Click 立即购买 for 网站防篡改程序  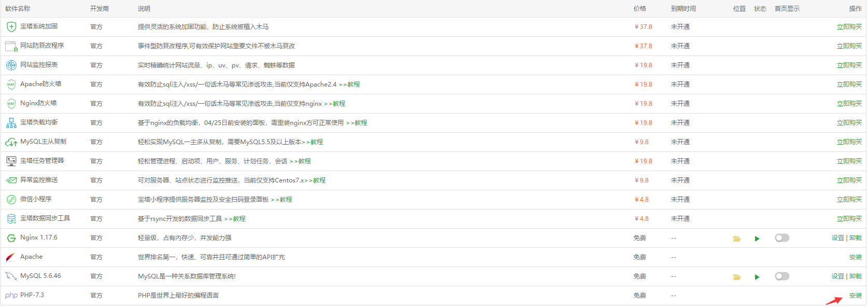click(x=849, y=46)
